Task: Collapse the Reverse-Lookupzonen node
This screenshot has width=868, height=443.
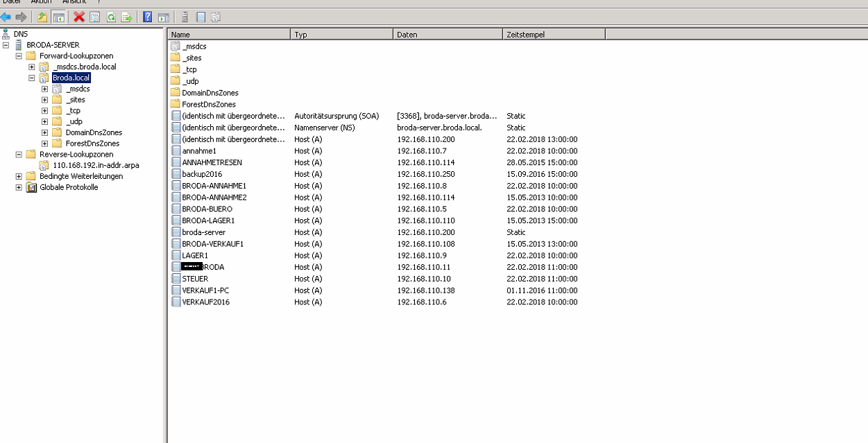Action: [x=19, y=154]
